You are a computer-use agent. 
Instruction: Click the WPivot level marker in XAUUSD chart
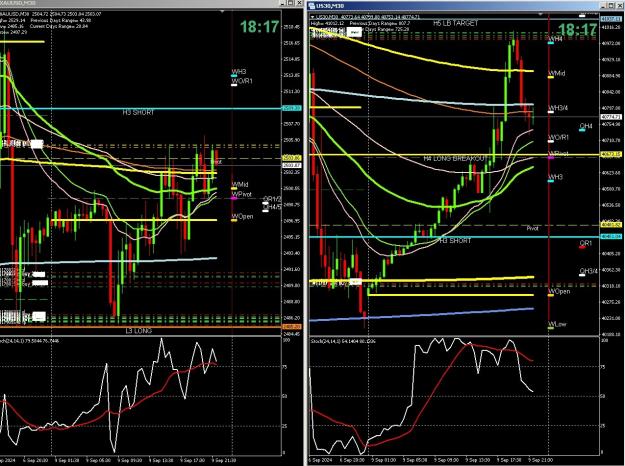(x=242, y=195)
